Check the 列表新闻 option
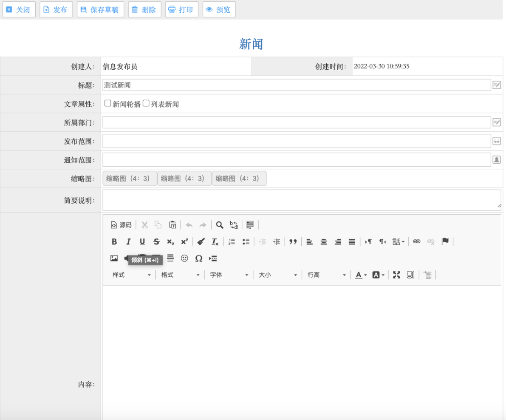The image size is (506, 420). point(146,103)
